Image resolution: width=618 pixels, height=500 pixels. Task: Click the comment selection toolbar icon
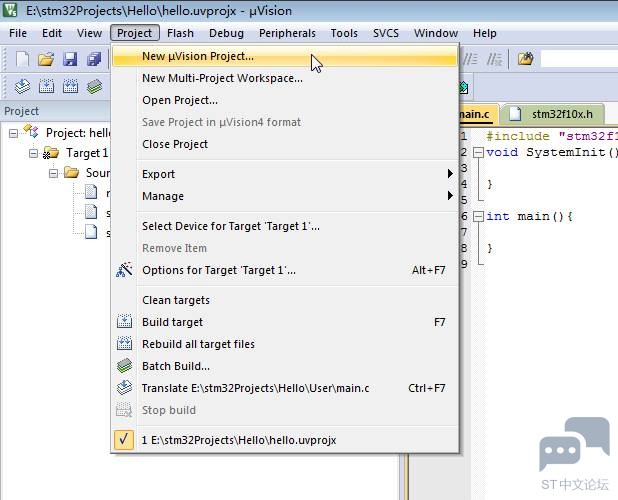pos(470,59)
